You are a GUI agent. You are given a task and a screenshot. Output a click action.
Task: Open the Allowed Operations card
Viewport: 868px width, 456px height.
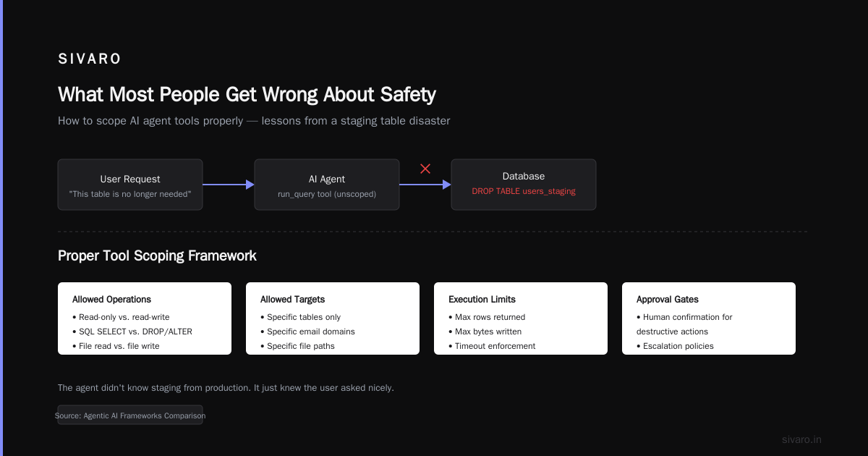pos(145,318)
